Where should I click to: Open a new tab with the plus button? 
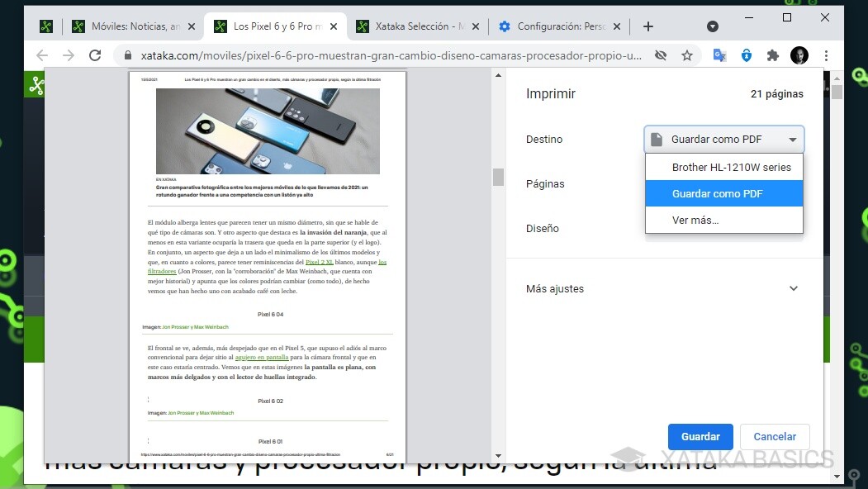coord(648,26)
